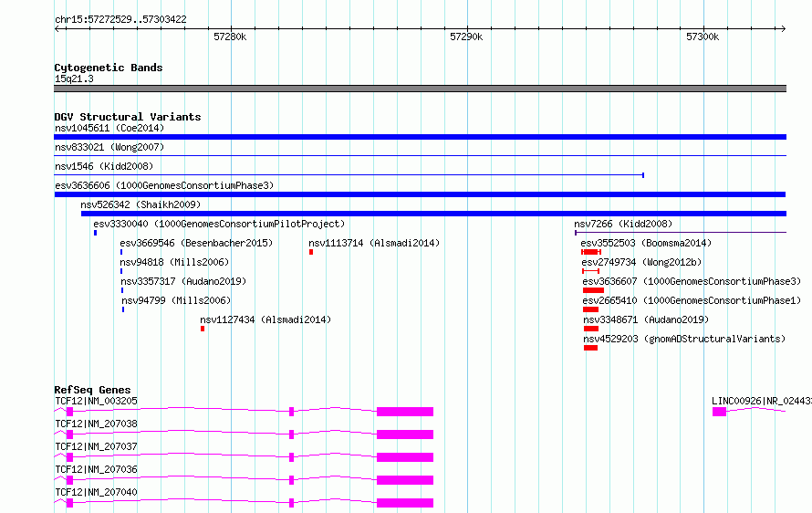Click the red esv2749734 bracket glyph

[x=591, y=271]
